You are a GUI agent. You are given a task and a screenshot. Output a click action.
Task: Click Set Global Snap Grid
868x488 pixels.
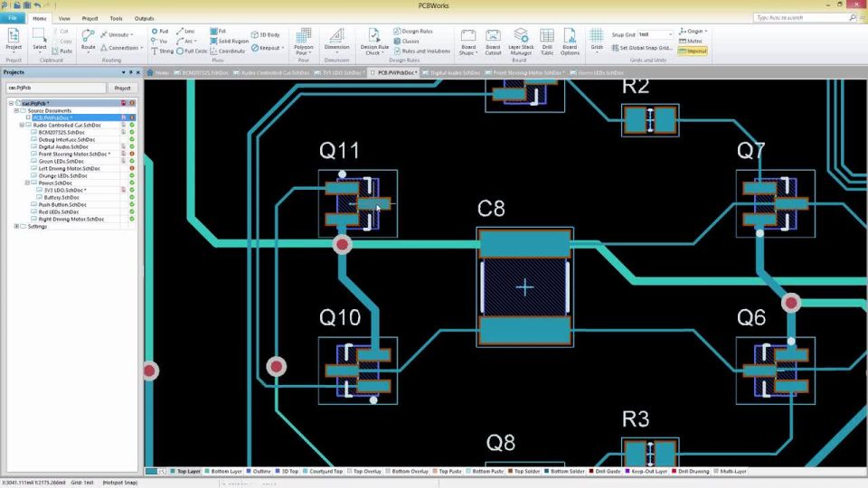(642, 48)
